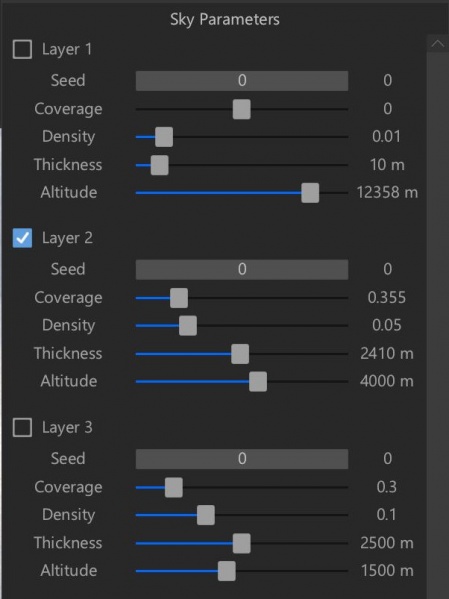This screenshot has width=449, height=599.
Task: Uncheck the Layer 2 checkbox
Action: pos(22,238)
